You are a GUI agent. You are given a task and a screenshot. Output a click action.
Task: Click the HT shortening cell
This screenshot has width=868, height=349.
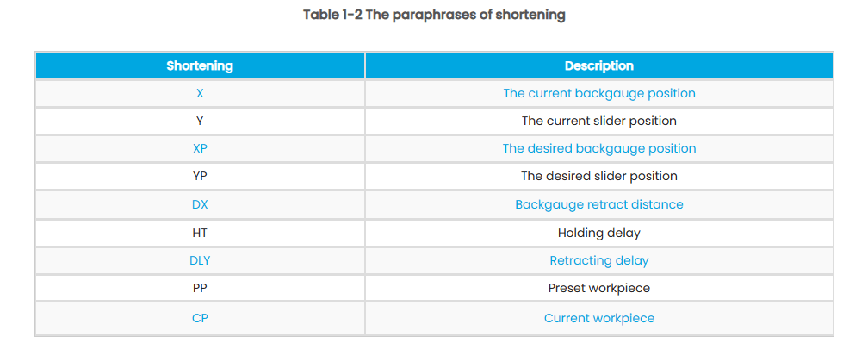click(x=200, y=233)
